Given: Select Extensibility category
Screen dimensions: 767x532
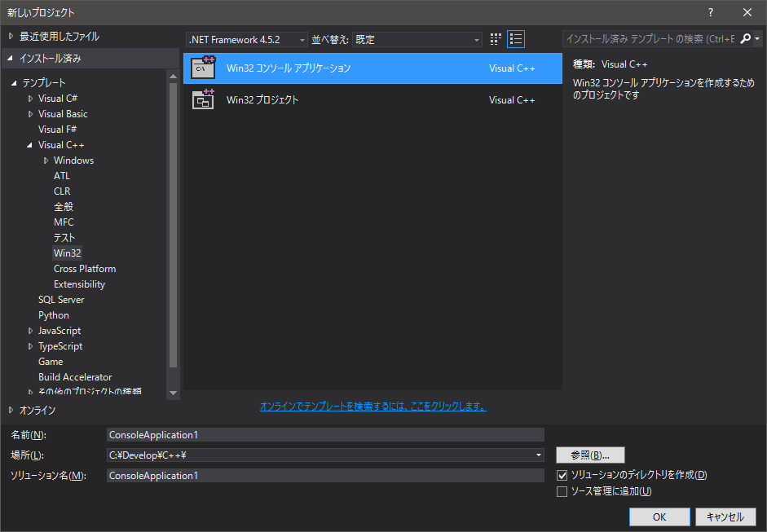Looking at the screenshot, I should coord(79,284).
